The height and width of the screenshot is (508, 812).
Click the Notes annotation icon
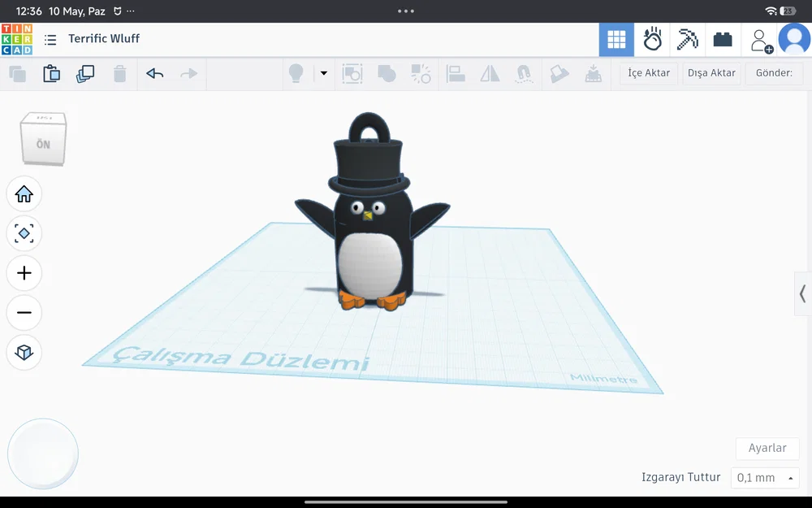559,74
